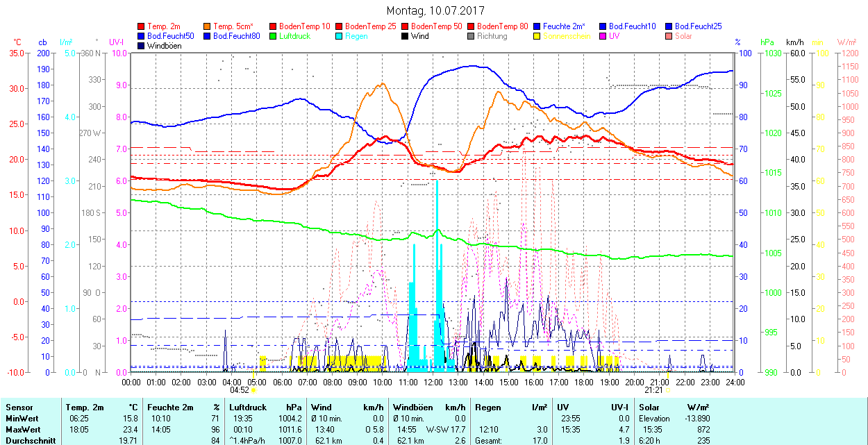Click the pink Solar legend swatch
Viewport: 868px width, 445px height.
point(668,36)
